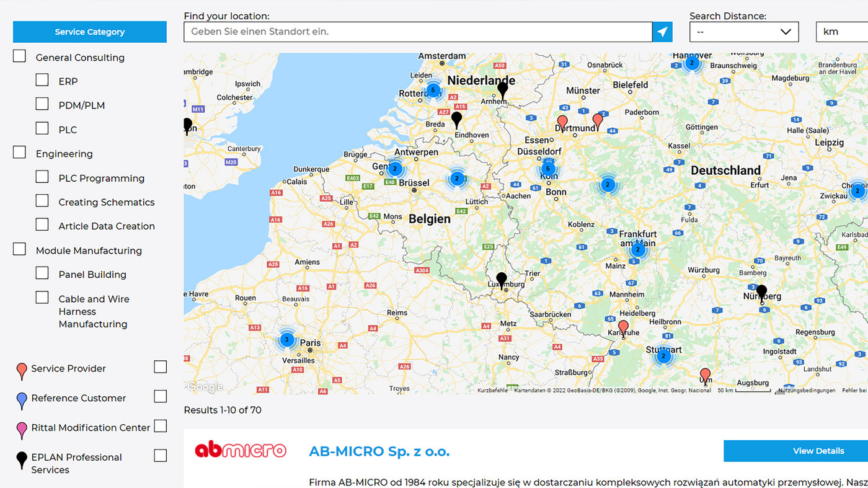
Task: Open the AB-MICRO Sp. z o.o. link
Action: 379,451
